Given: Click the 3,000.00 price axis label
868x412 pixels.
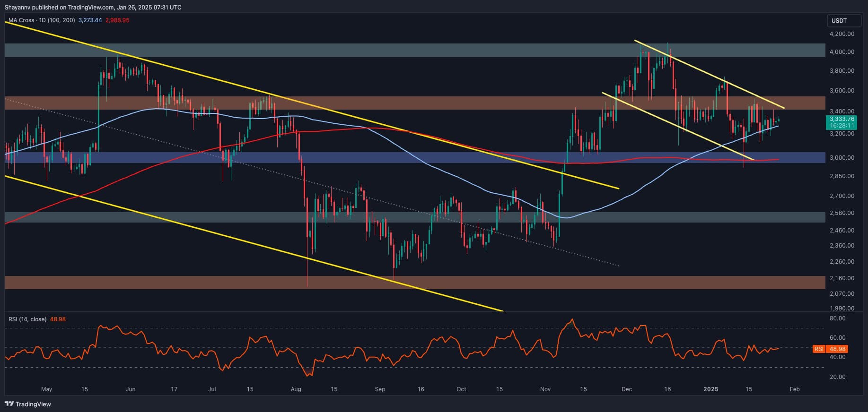Looking at the screenshot, I should pyautogui.click(x=842, y=158).
